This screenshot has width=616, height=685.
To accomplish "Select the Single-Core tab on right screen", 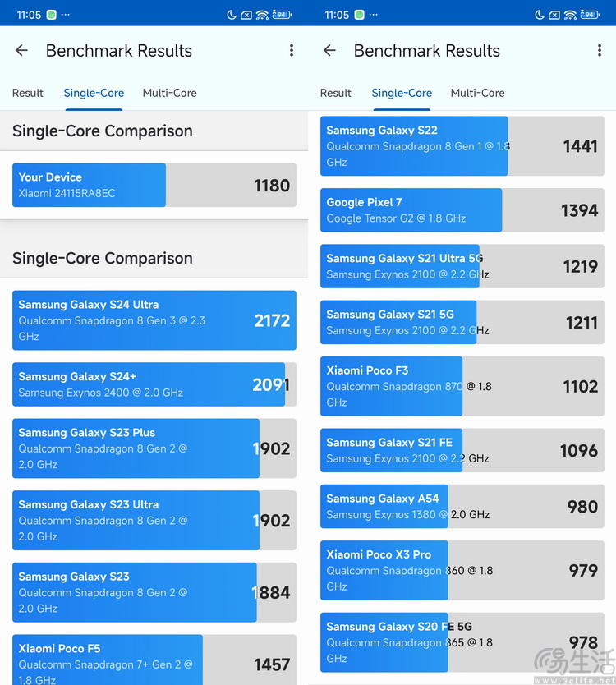I will 402,93.
